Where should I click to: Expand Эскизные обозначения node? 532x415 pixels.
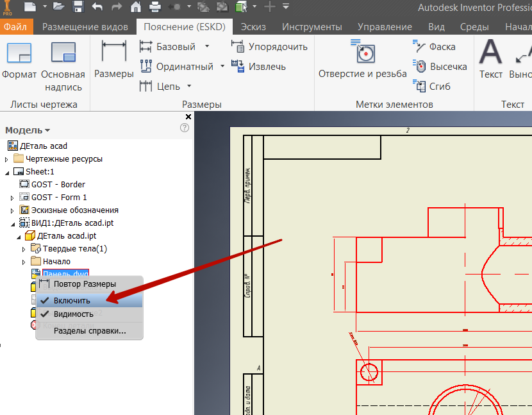tap(12, 211)
